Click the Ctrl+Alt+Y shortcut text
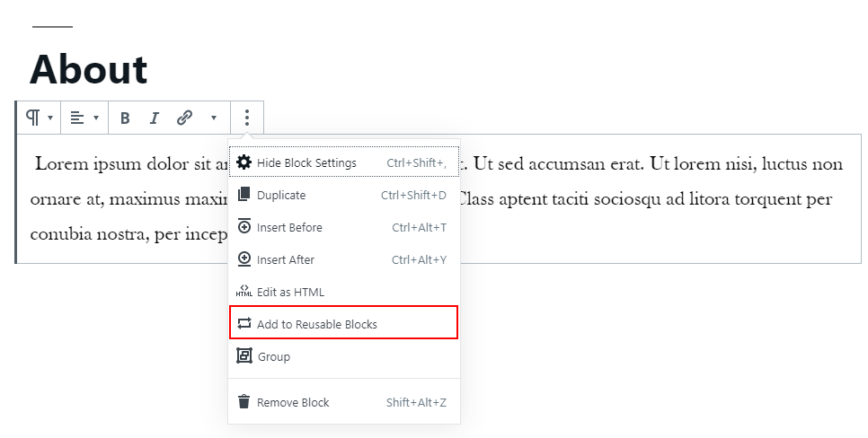Screen dimensions: 868x438 [x=419, y=260]
